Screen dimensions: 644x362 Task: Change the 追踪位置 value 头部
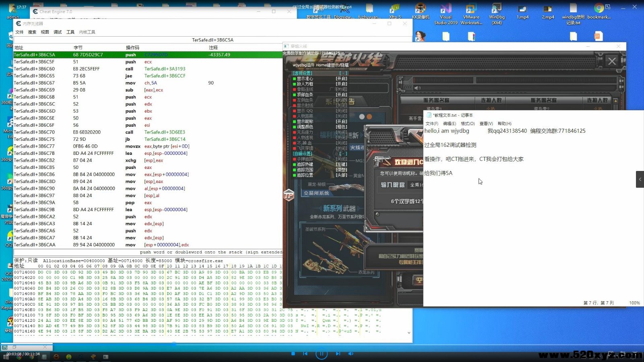point(341,175)
